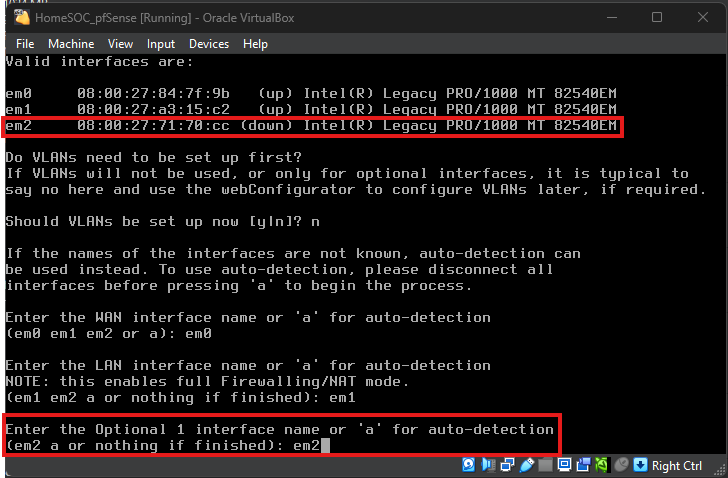Click the audio status icon
Viewport: 728px width, 478px height.
(x=487, y=465)
